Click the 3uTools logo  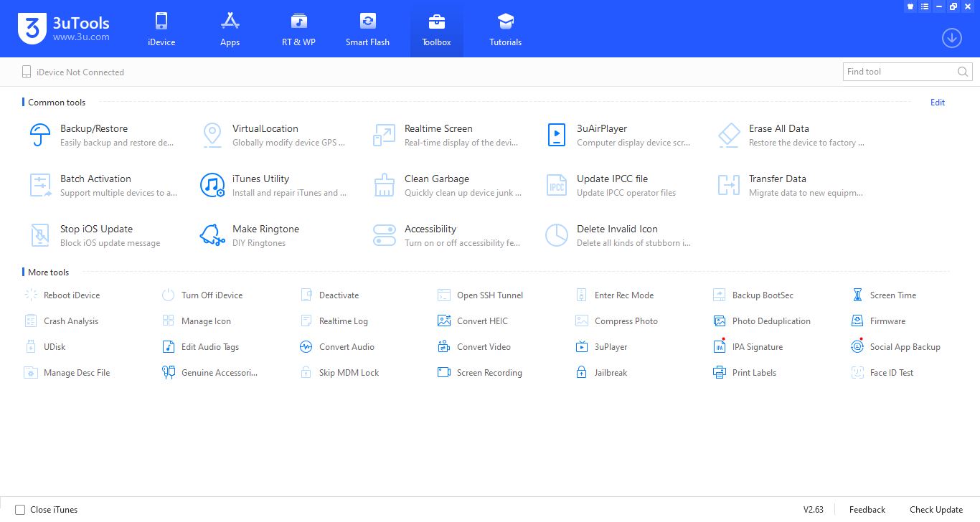tap(64, 28)
